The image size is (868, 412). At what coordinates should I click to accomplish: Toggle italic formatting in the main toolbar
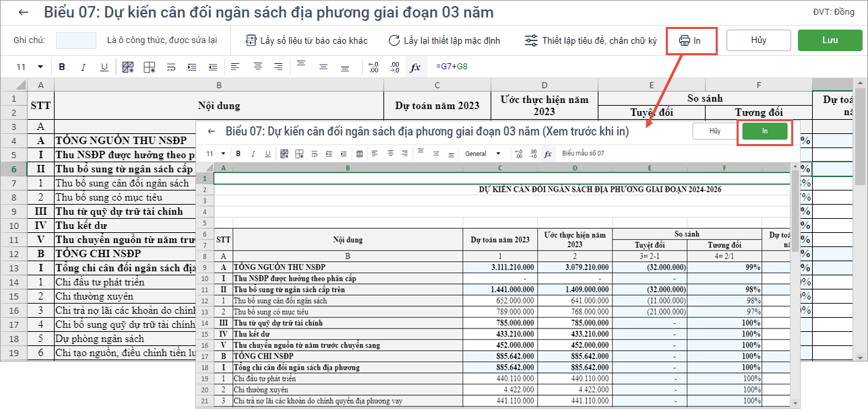click(84, 67)
